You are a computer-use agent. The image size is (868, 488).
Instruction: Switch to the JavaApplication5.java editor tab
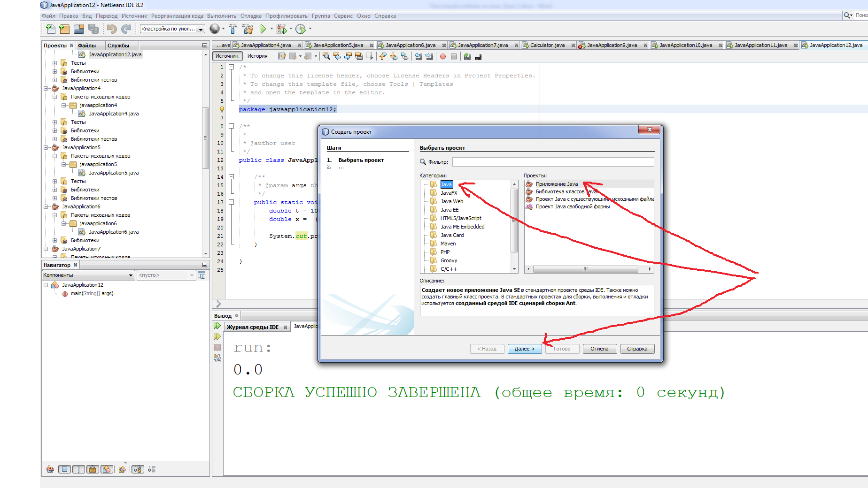[x=338, y=46]
